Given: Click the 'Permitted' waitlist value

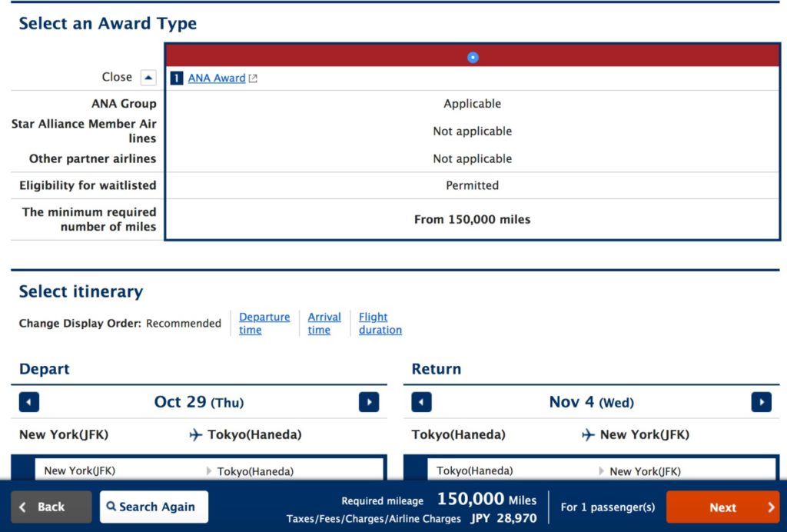Looking at the screenshot, I should 473,185.
